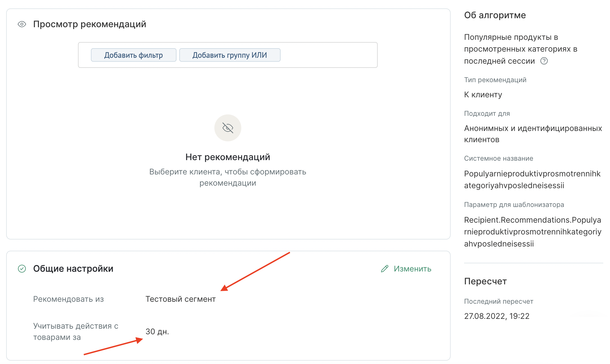Click the hidden/crossed-eye icon in center panel
This screenshot has width=610, height=364.
point(228,127)
